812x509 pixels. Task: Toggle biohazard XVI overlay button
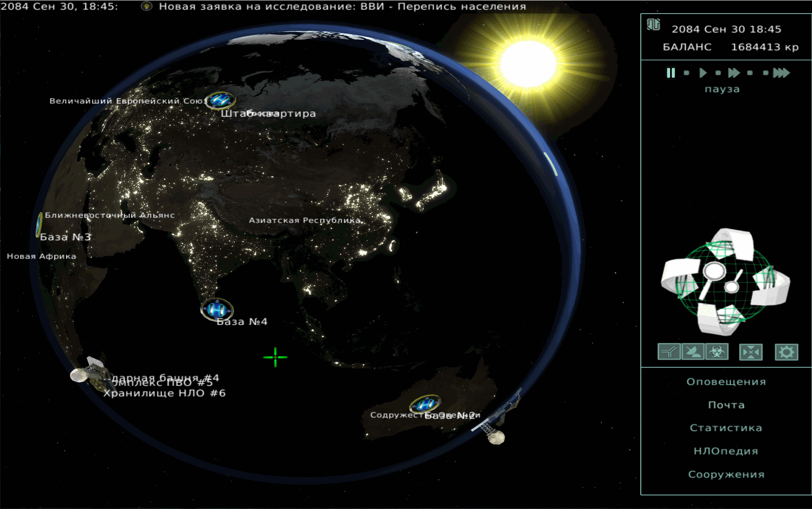717,352
